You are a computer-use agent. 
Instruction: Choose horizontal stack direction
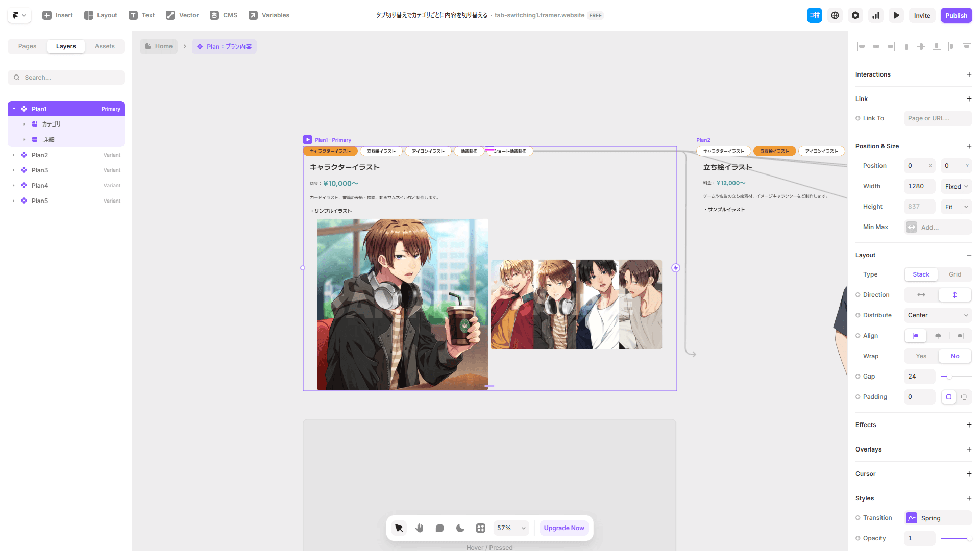tap(921, 295)
